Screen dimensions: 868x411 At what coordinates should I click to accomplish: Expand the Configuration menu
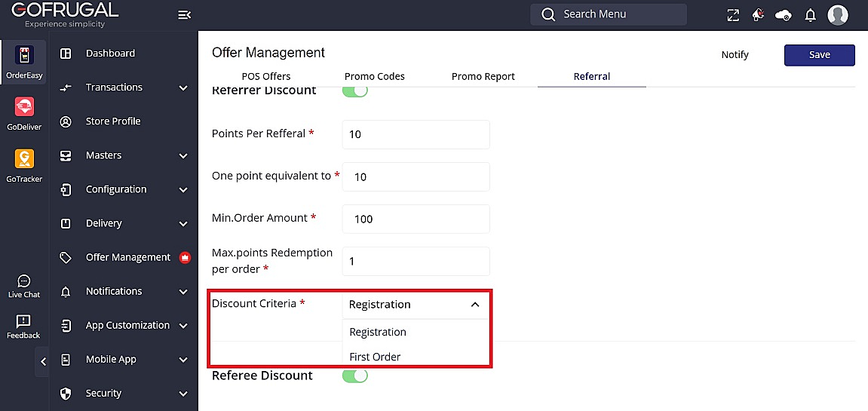pyautogui.click(x=183, y=190)
